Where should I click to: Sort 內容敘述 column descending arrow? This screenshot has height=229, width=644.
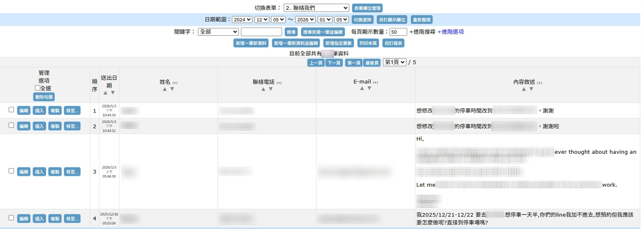tap(531, 89)
